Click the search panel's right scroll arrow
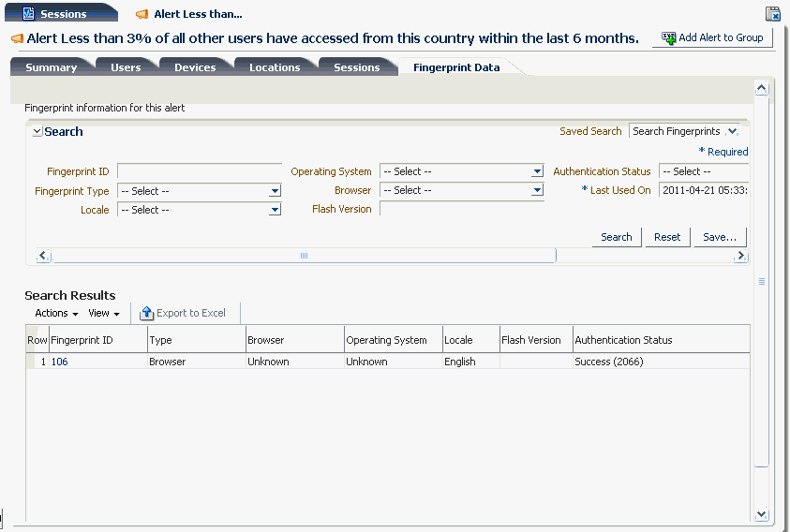 click(740, 256)
